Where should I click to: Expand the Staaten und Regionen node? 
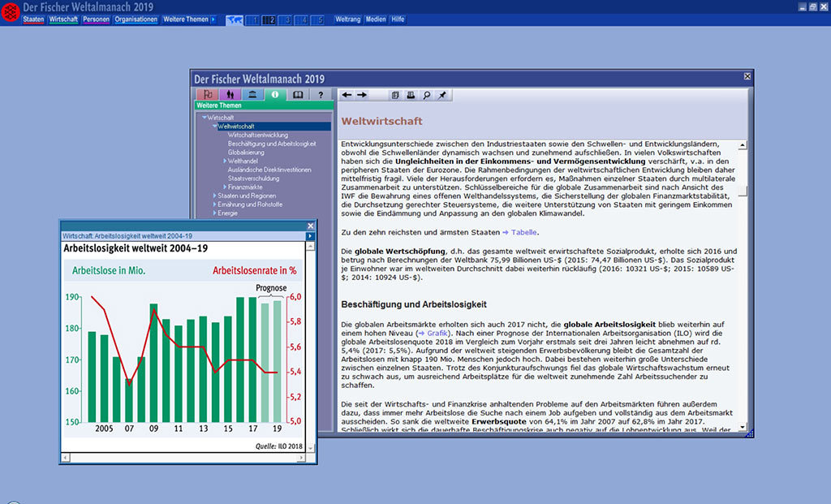[214, 196]
